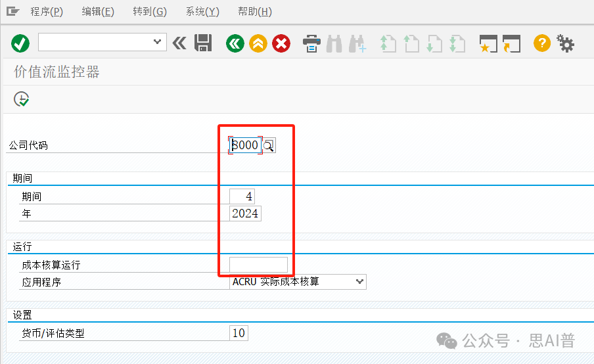Click the Find binoculars icon
Screen dimensions: 594x364
point(334,43)
